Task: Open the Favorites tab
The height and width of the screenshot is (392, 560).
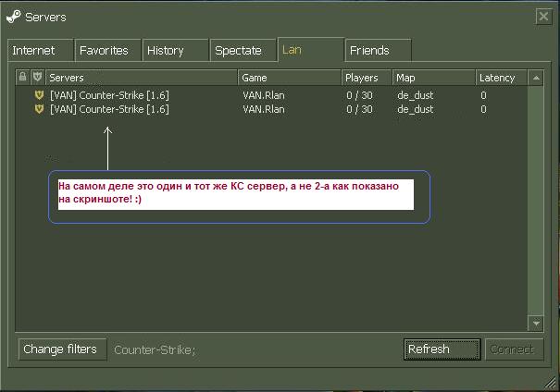Action: tap(107, 50)
